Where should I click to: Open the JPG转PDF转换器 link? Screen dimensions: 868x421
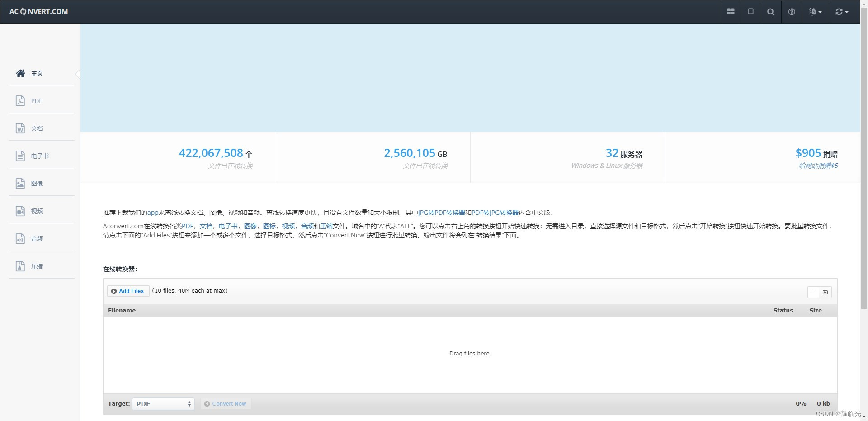point(442,213)
